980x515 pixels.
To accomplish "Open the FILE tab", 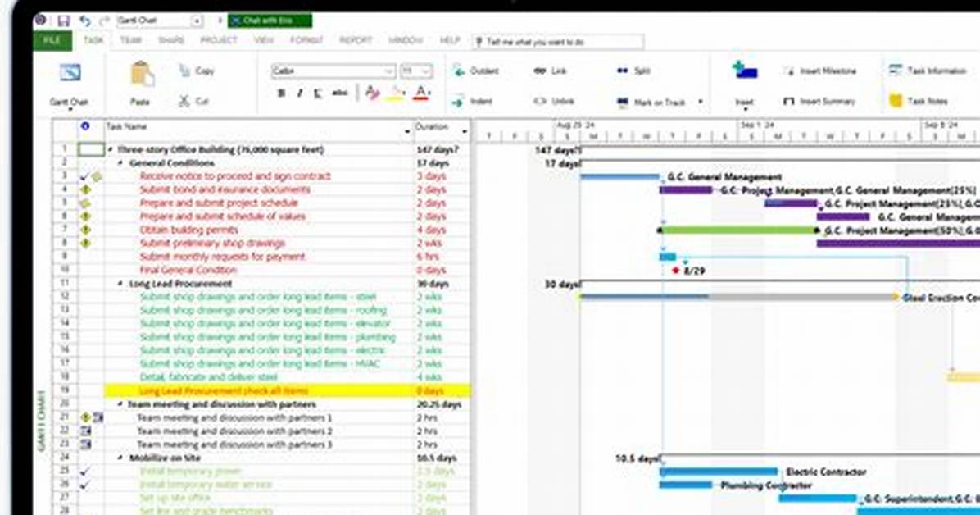I will pyautogui.click(x=52, y=41).
